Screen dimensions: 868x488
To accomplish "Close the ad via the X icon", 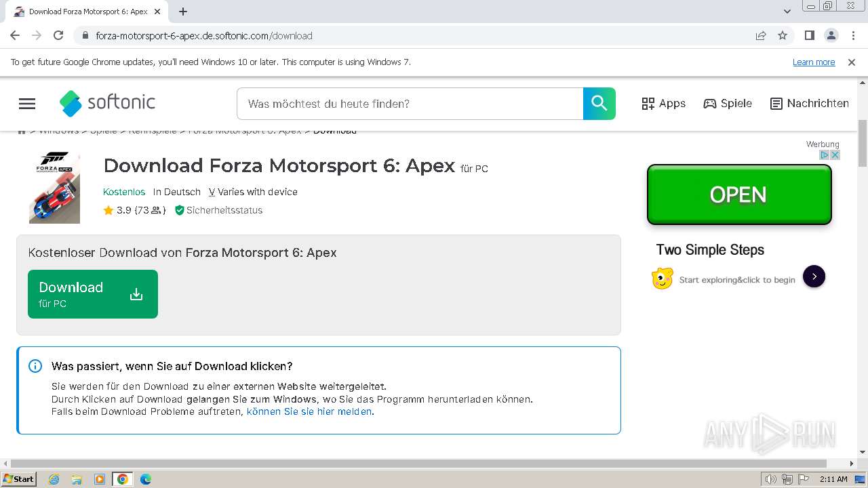I will [835, 155].
